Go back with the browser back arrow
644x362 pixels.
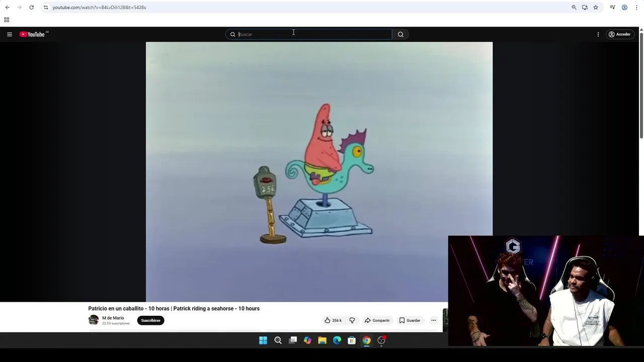point(8,8)
